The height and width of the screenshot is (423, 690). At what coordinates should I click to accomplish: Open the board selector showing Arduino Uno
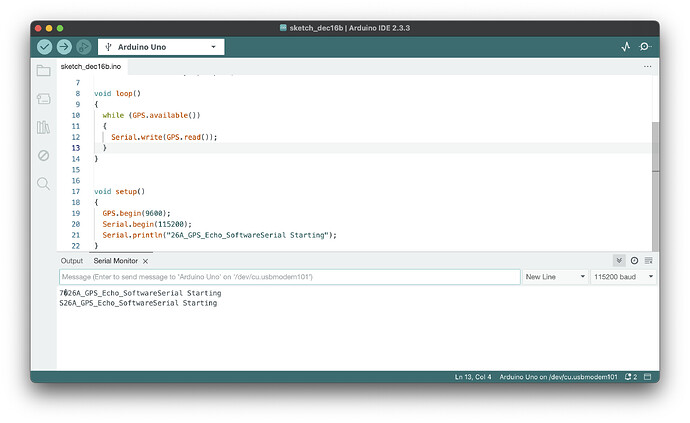[161, 47]
